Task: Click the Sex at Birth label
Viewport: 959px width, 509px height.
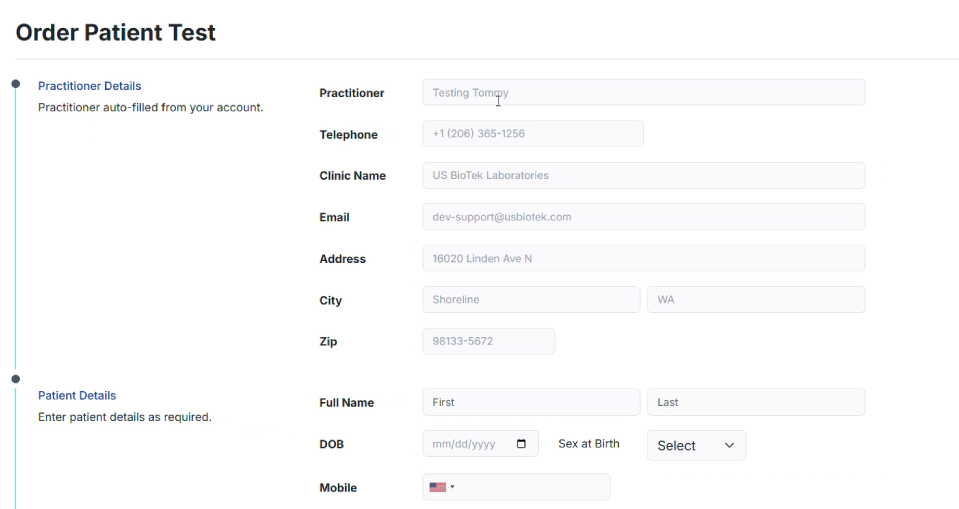Action: coord(588,444)
